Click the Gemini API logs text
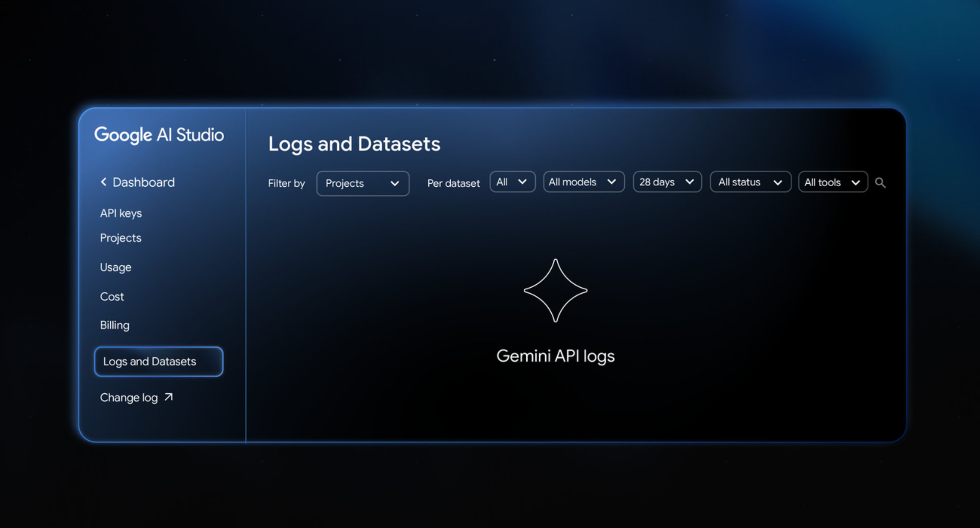Image resolution: width=980 pixels, height=528 pixels. coord(555,356)
